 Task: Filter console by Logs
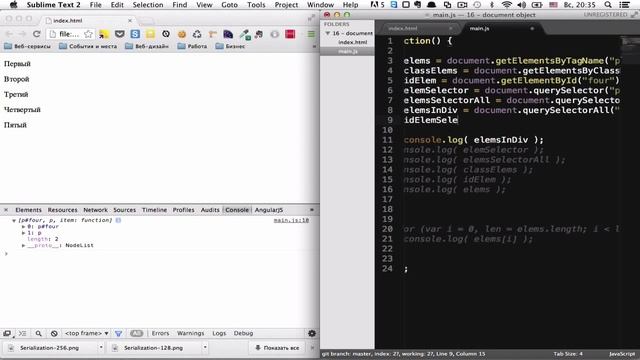click(219, 333)
